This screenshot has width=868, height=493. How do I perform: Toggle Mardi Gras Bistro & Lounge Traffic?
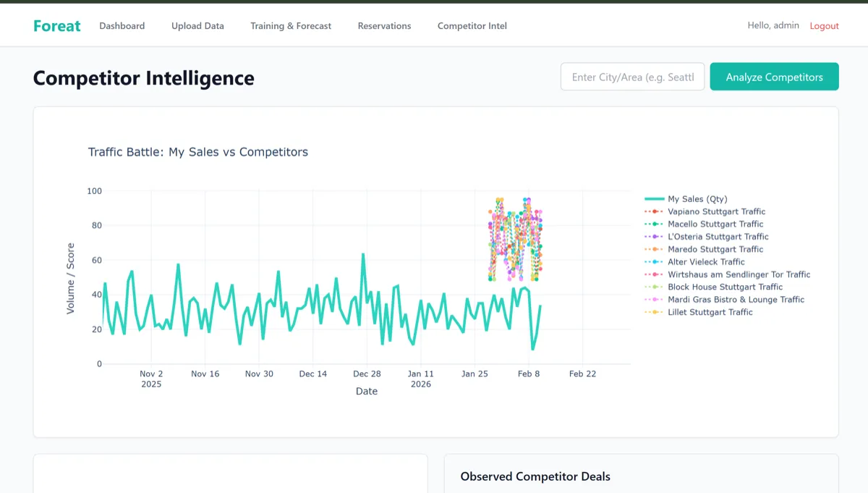click(x=736, y=300)
